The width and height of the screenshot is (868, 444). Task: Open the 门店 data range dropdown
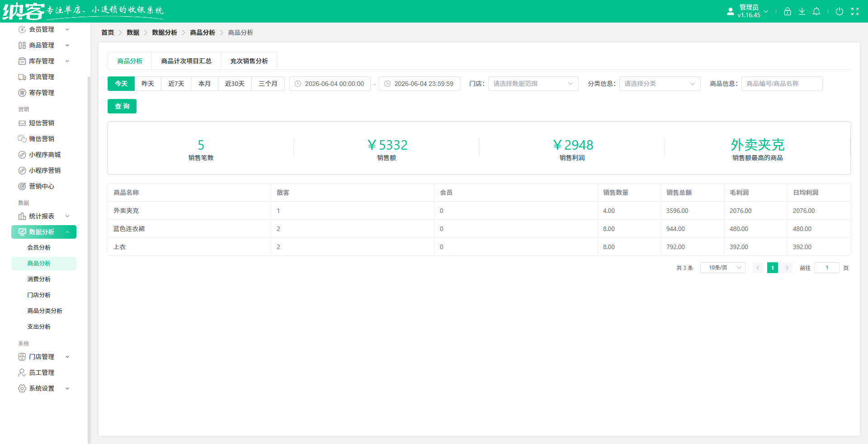(533, 84)
